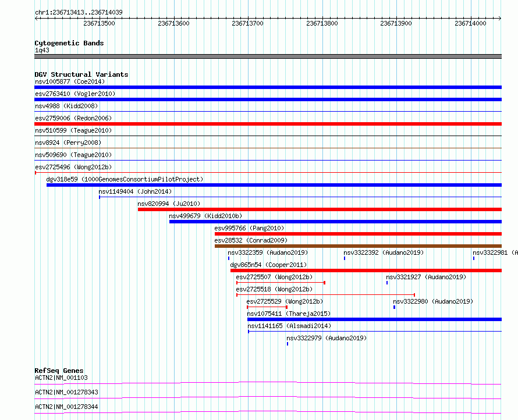Click the red segment under esv2725529 (Wong2012b)
The image size is (518, 420).
pos(267,307)
